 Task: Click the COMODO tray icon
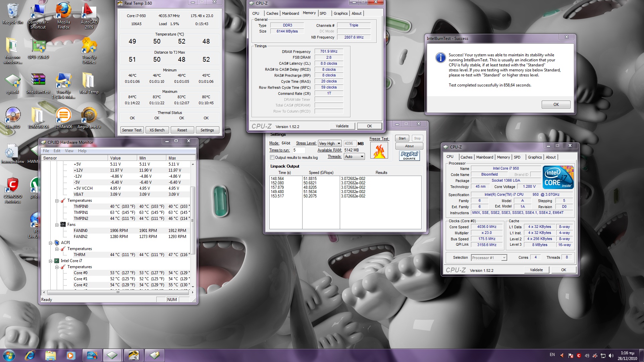pyautogui.click(x=579, y=356)
